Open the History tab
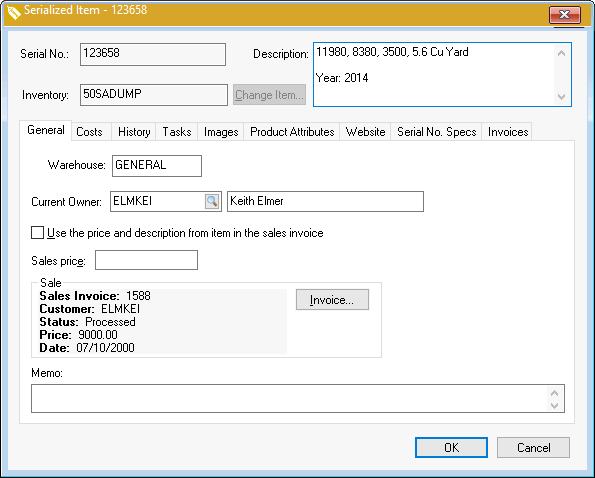This screenshot has height=478, width=595. point(134,132)
